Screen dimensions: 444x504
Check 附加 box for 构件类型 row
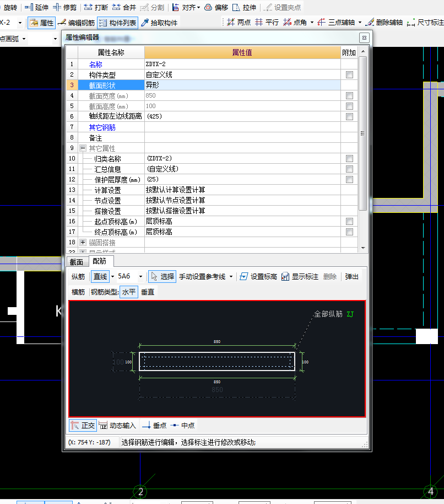coord(349,74)
